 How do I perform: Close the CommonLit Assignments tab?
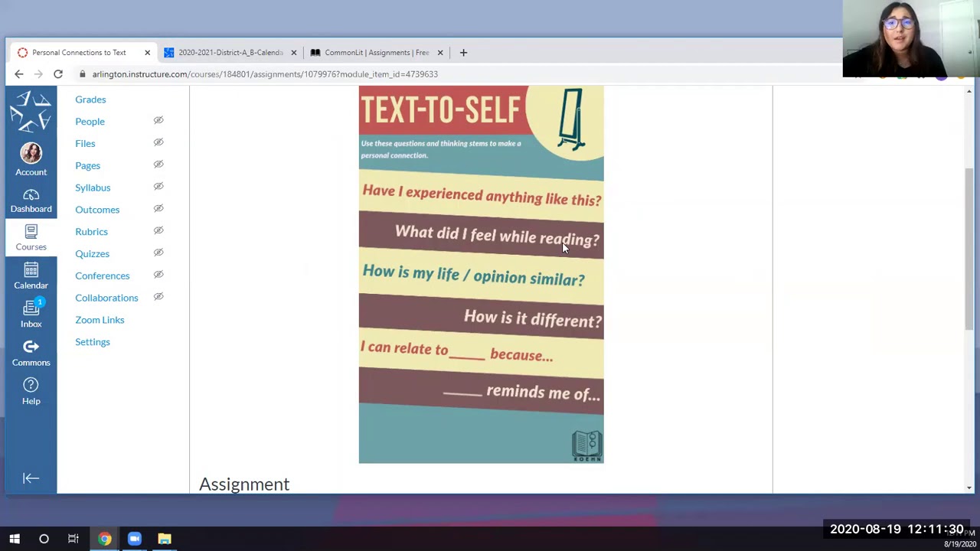440,53
